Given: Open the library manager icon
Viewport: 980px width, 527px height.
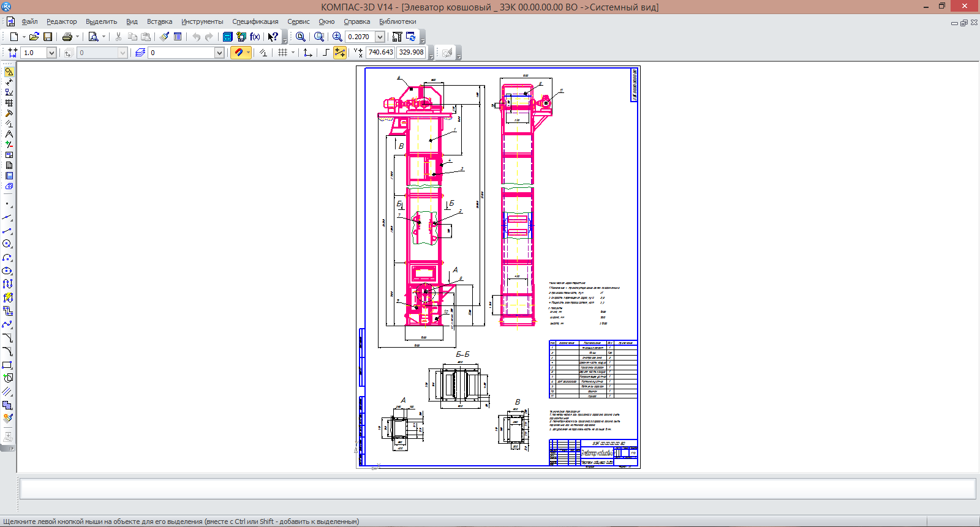Looking at the screenshot, I should pos(227,37).
